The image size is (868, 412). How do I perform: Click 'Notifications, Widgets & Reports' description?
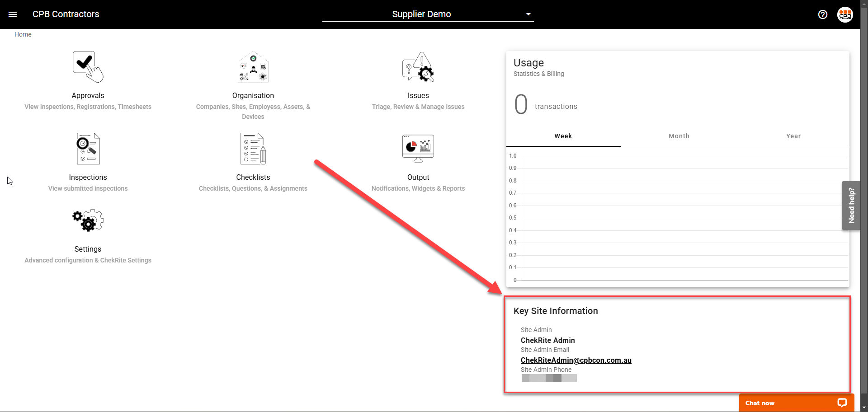point(418,188)
